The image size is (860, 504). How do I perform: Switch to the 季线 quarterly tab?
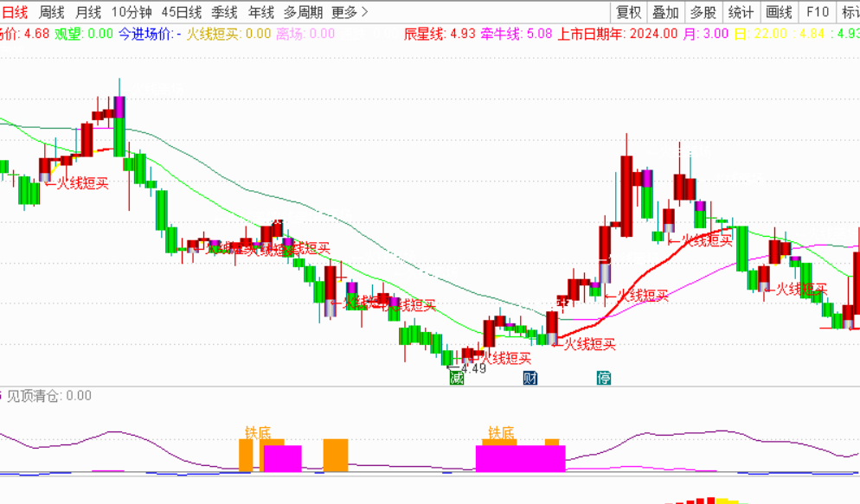[x=225, y=12]
